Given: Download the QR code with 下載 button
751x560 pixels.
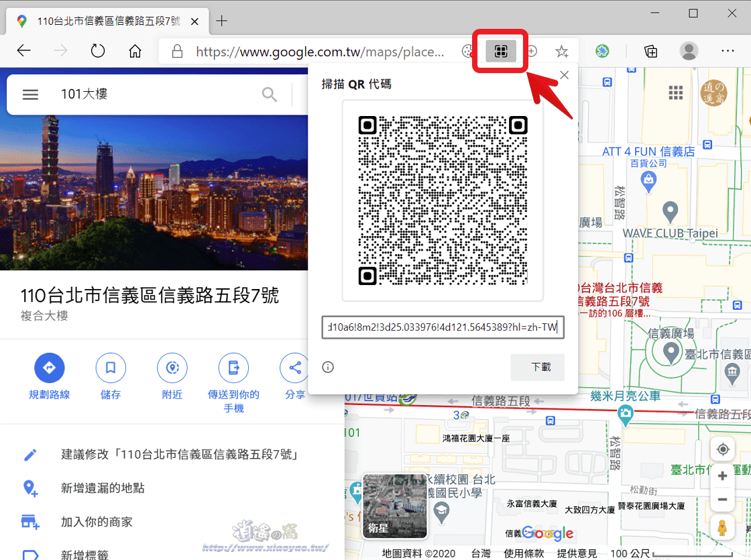Looking at the screenshot, I should 537,368.
